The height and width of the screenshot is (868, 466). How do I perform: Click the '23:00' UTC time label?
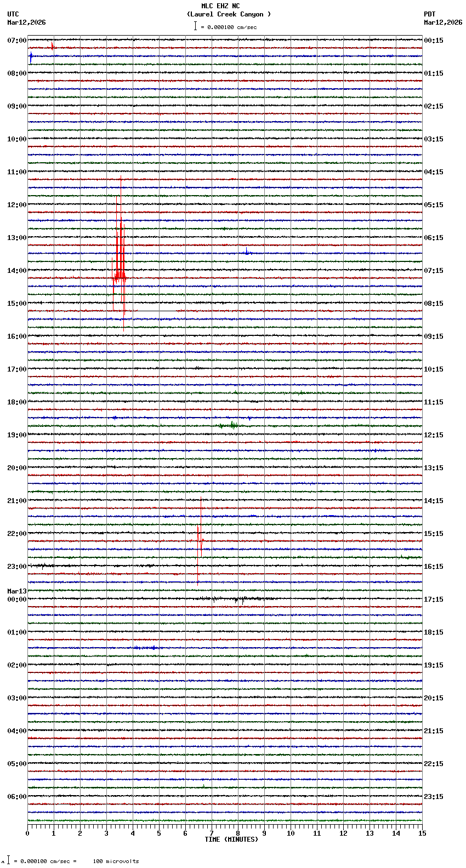[x=17, y=567]
